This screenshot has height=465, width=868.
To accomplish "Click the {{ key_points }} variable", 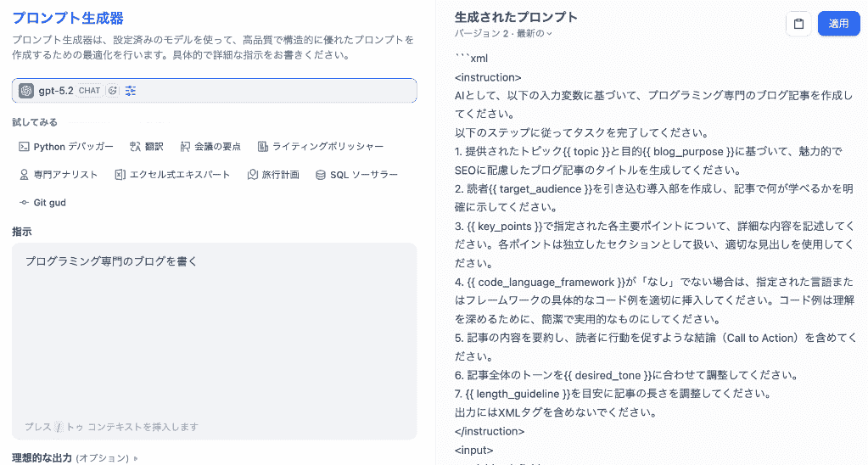I will [506, 226].
